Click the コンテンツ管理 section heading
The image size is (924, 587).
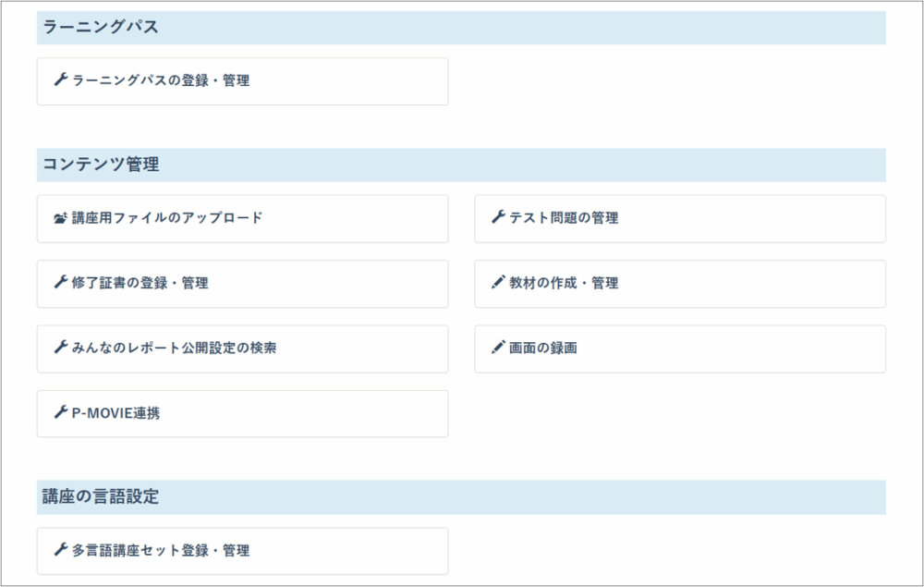pyautogui.click(x=461, y=165)
